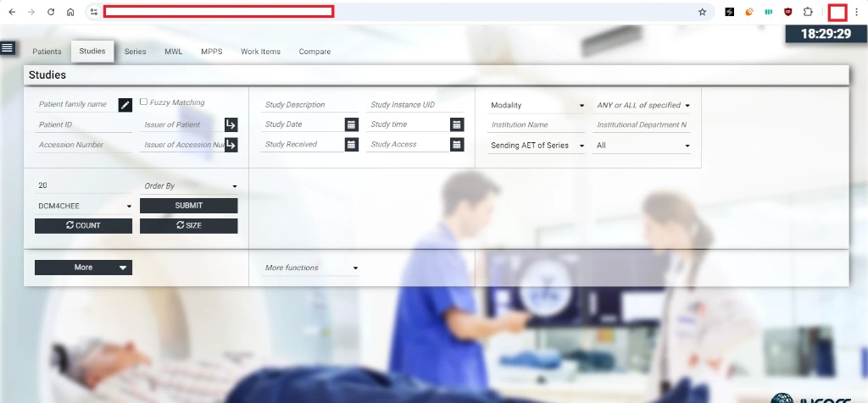The height and width of the screenshot is (403, 868).
Task: Click the Studies panel heading
Action: tap(47, 75)
